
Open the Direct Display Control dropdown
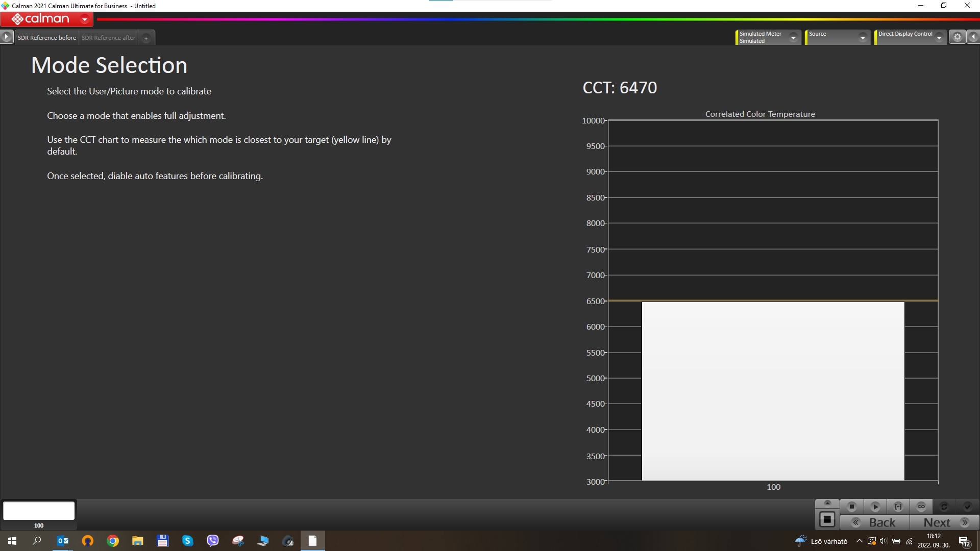pos(939,37)
